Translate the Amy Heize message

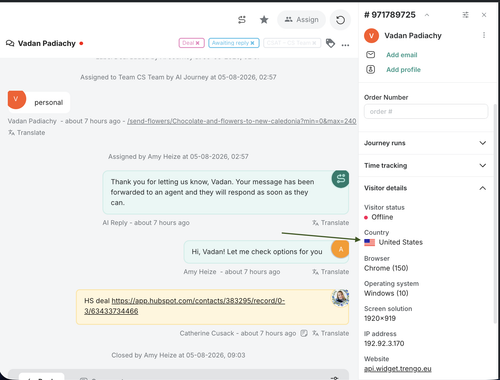click(330, 272)
